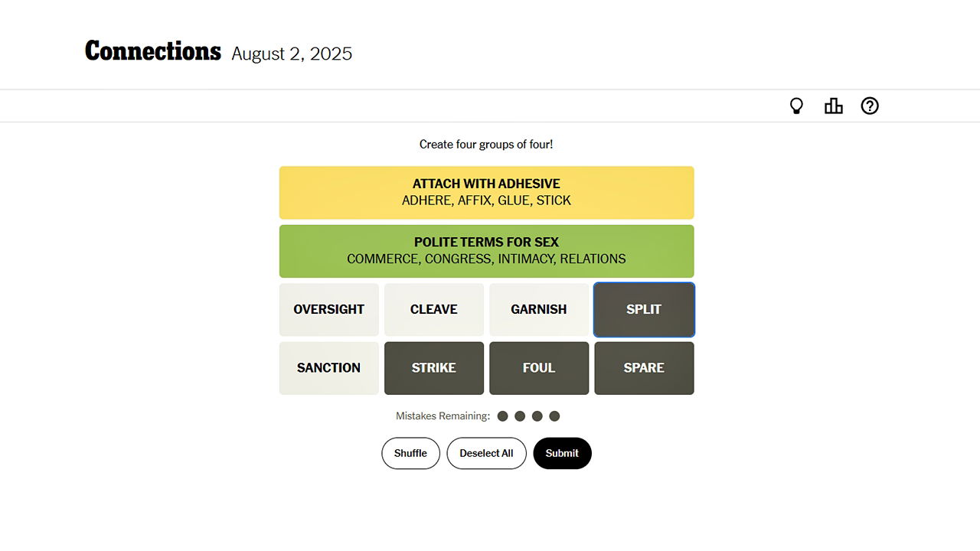Open the hint lightbulb icon

(796, 106)
